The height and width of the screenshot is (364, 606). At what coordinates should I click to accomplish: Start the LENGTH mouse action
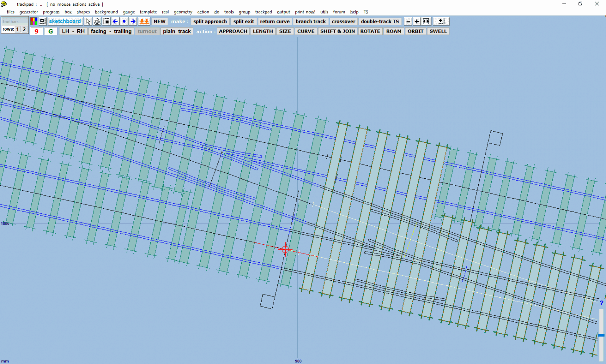pyautogui.click(x=263, y=31)
